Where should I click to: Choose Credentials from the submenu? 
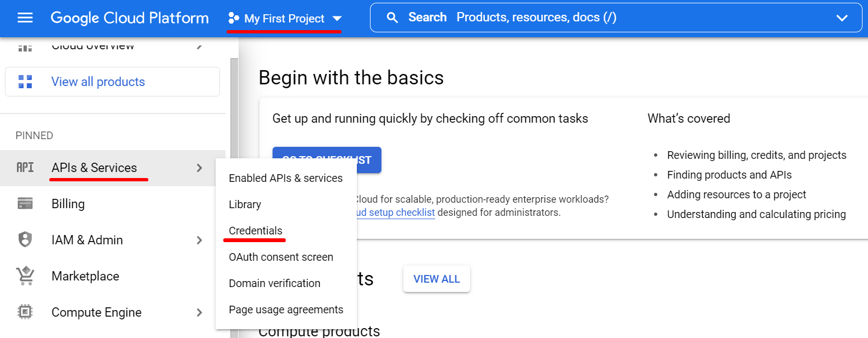(x=286, y=231)
